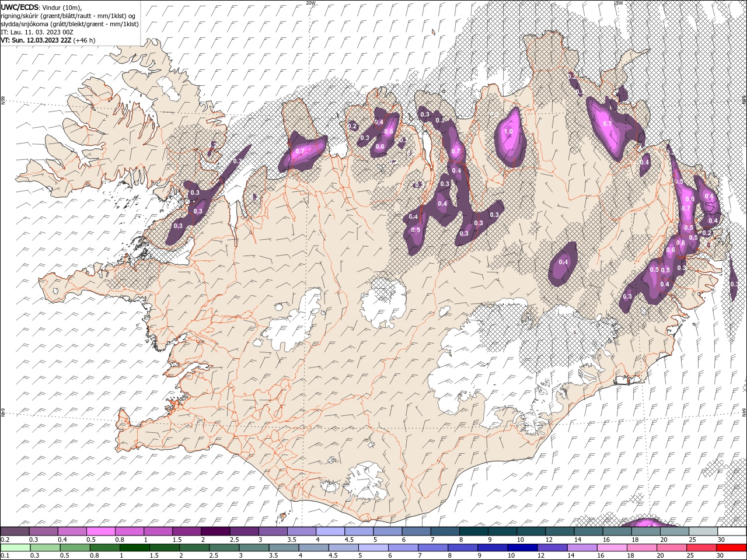Screen dimensions: 747x560
Task: Click the 'slydda/snjókoma (grátt/bleikt/grænt' legend text line
Action: pyautogui.click(x=69, y=24)
